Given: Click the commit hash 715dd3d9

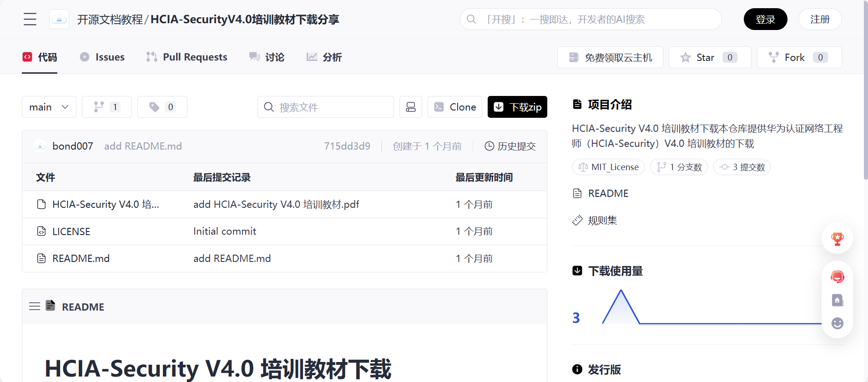Looking at the screenshot, I should coord(347,146).
